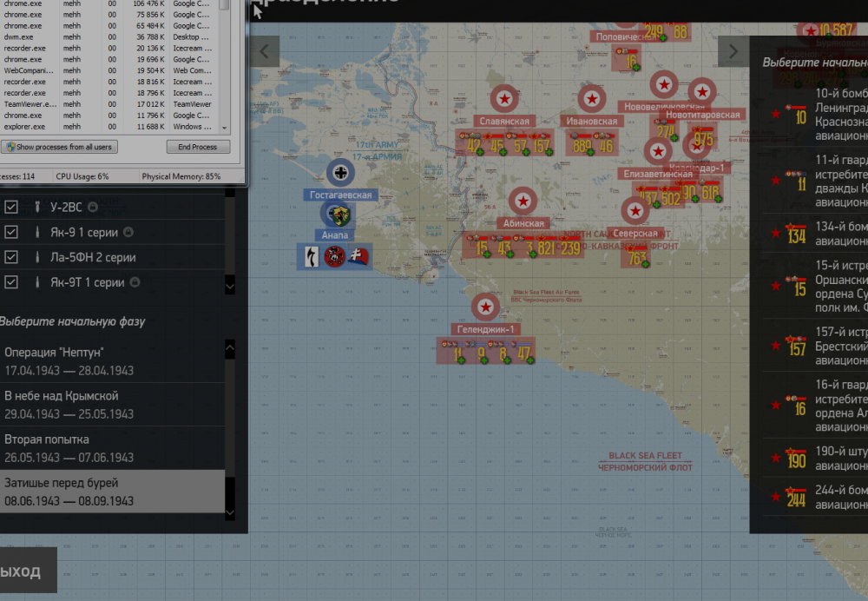Uncheck the У-2ВС aircraft checkbox

click(11, 207)
